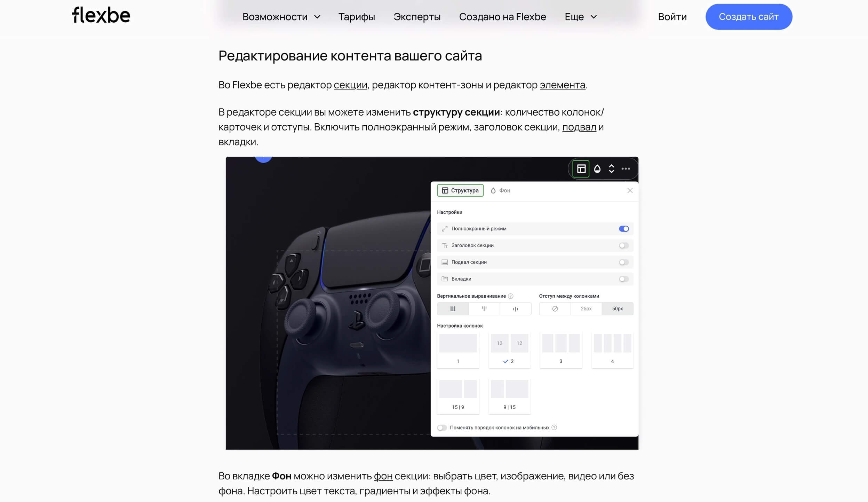Enable Подвал секции toggle
Image resolution: width=868 pixels, height=502 pixels.
(624, 262)
